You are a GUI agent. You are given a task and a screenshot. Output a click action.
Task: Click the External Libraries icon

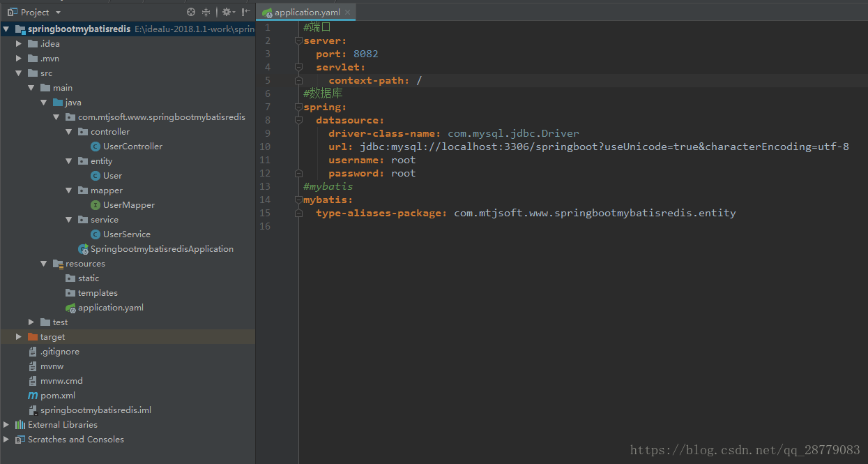[x=20, y=425]
